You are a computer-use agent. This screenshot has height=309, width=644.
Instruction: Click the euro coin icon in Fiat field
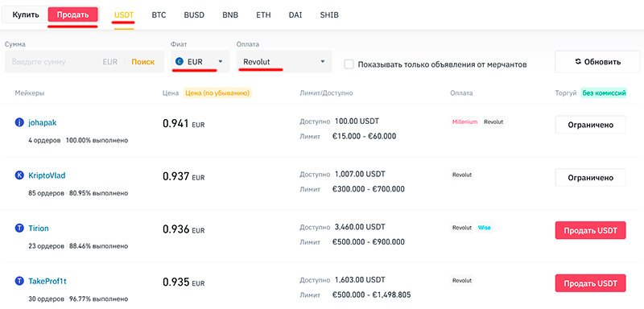(x=179, y=61)
